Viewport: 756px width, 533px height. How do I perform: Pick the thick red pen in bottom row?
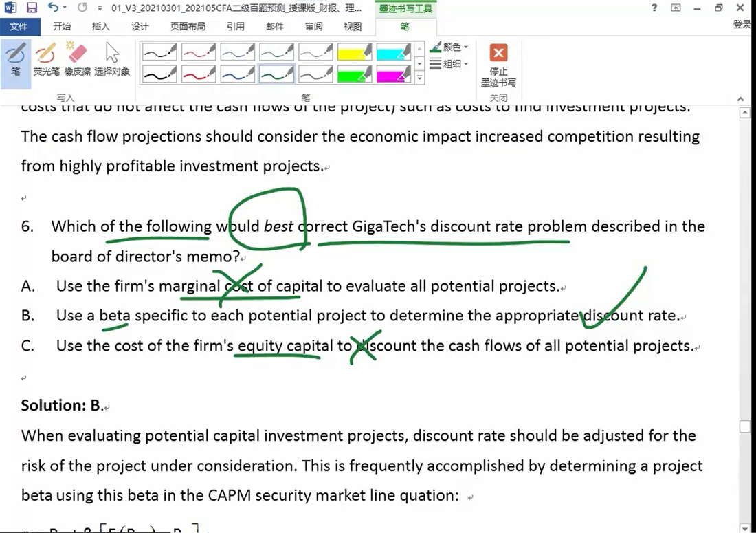199,74
